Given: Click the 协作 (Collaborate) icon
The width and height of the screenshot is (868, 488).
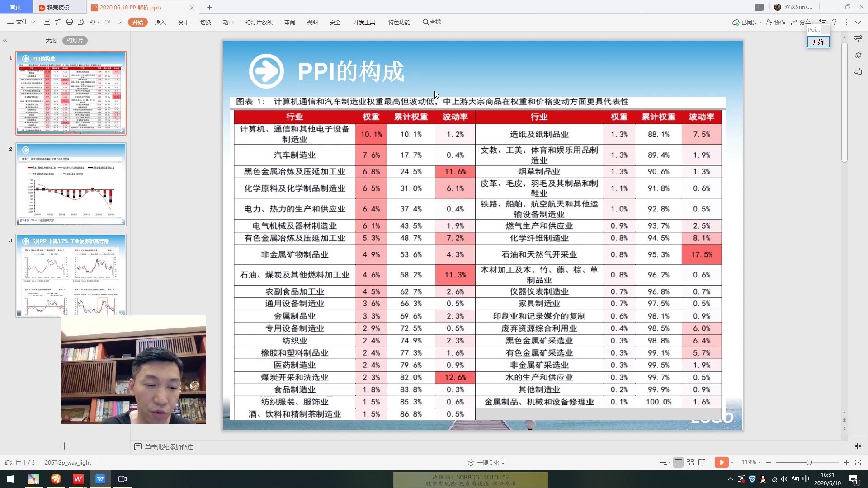Looking at the screenshot, I should point(775,22).
